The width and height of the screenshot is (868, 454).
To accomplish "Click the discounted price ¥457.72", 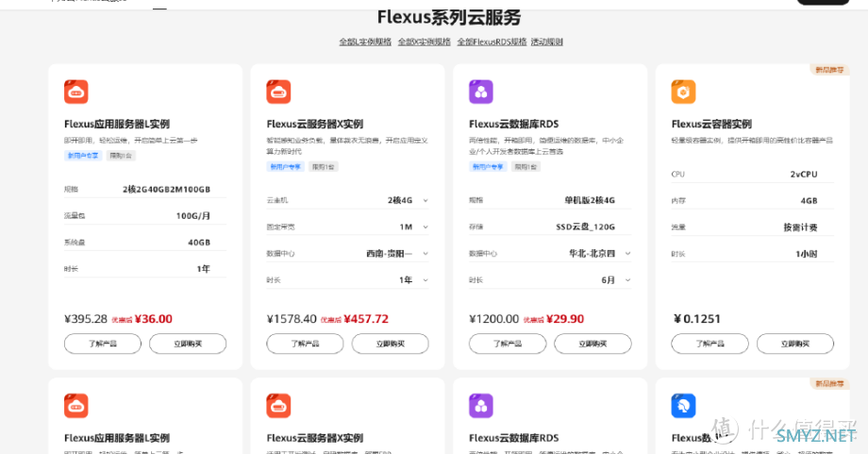I will pyautogui.click(x=366, y=319).
